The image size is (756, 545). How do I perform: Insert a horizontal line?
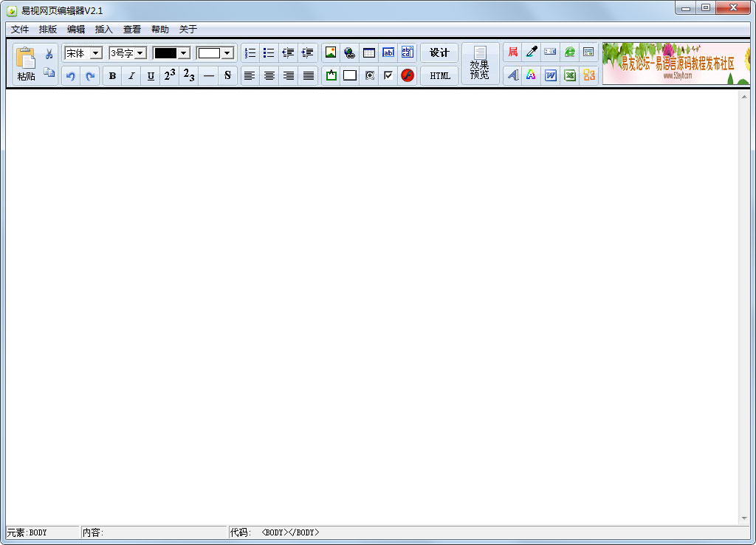coord(208,76)
